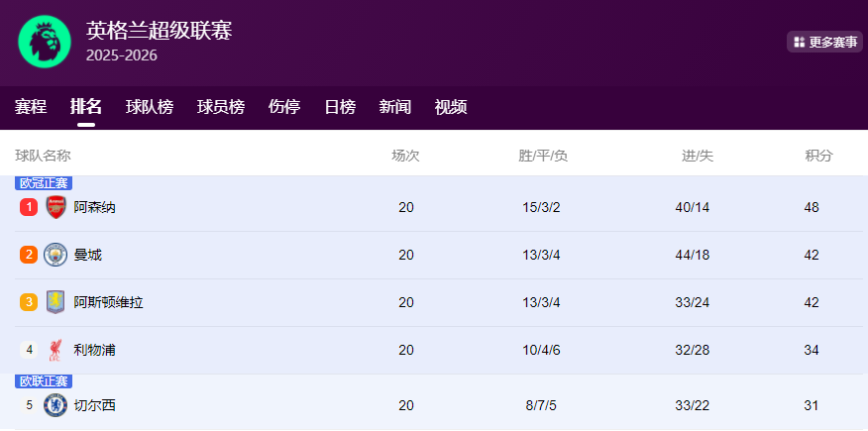Select the 球员榜 tab

point(221,107)
